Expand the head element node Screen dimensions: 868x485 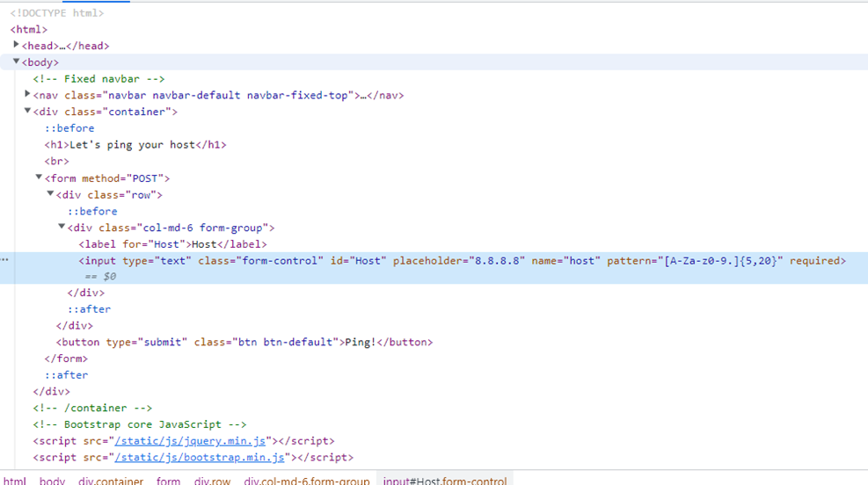16,44
